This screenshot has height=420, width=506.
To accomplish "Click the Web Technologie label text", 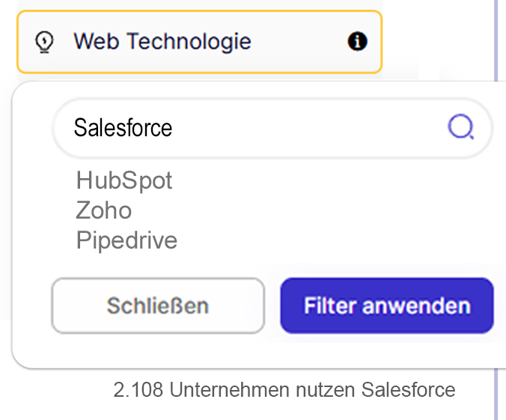I will click(162, 42).
